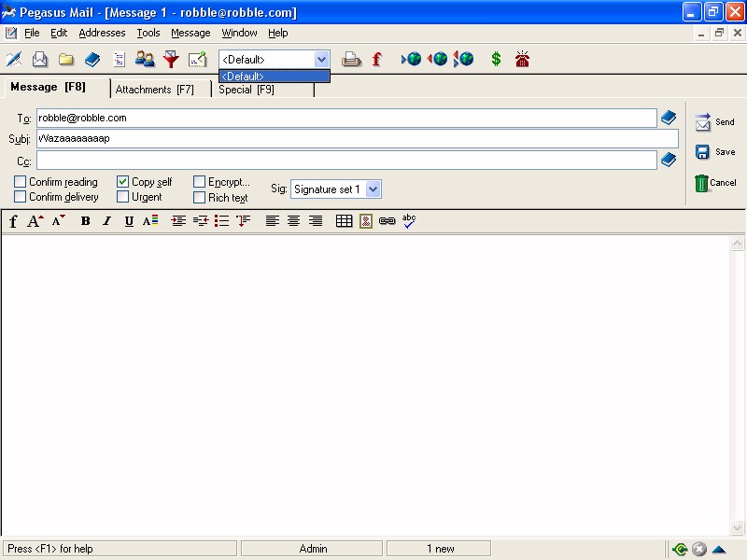Run spell check abc icon
The height and width of the screenshot is (560, 747).
coord(409,221)
